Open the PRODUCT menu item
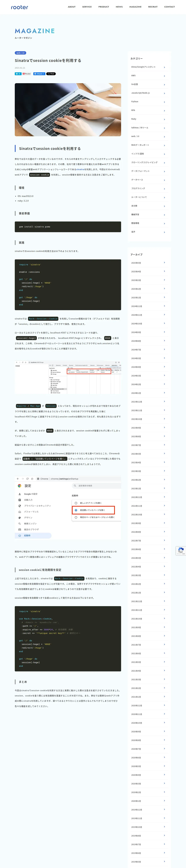The width and height of the screenshot is (186, 868). pyautogui.click(x=104, y=7)
